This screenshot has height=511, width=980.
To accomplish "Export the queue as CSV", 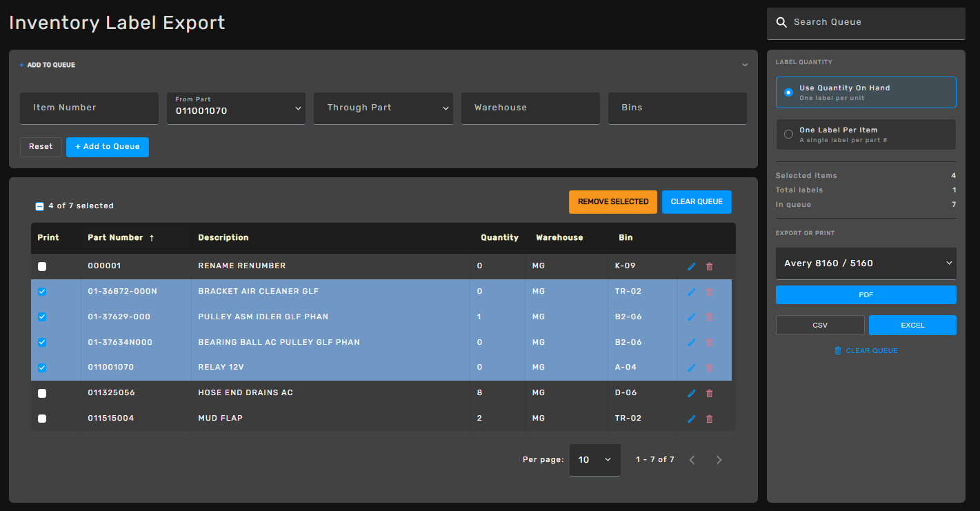I will click(x=820, y=325).
